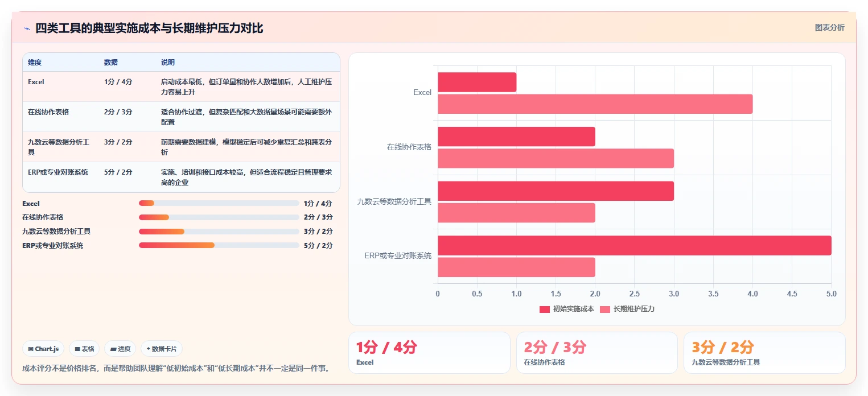Select the 表格 tag chip
Viewport: 868px width, 396px height.
tap(84, 349)
